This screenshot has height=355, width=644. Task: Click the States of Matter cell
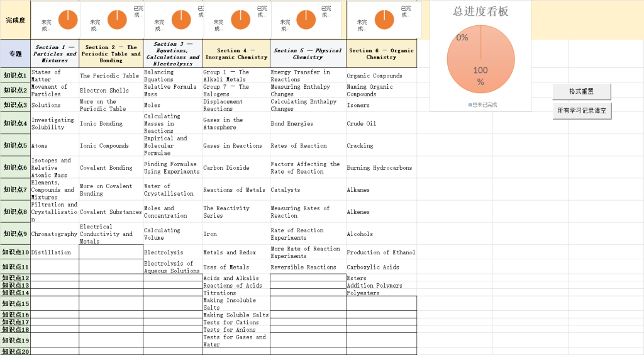tap(55, 76)
